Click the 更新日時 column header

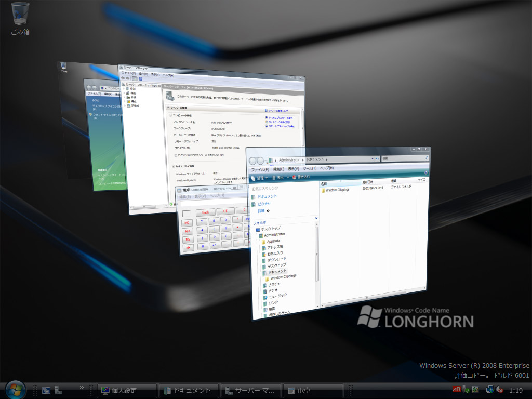click(x=375, y=182)
